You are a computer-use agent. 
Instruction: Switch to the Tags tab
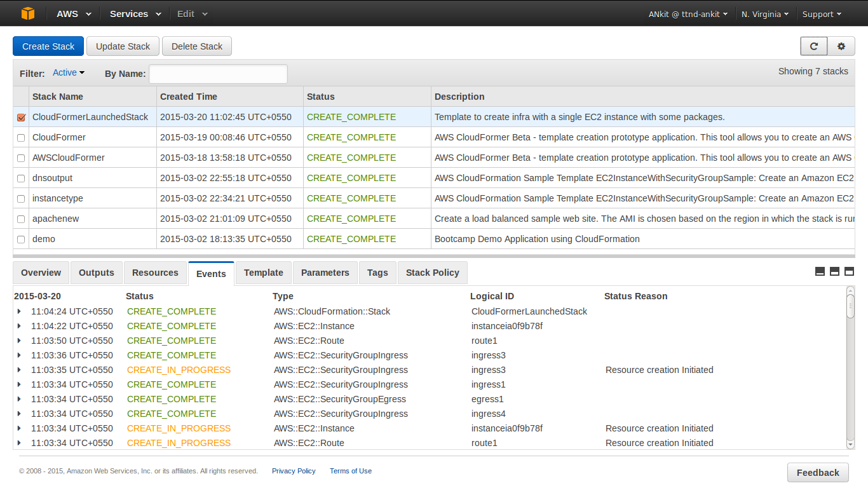[377, 273]
